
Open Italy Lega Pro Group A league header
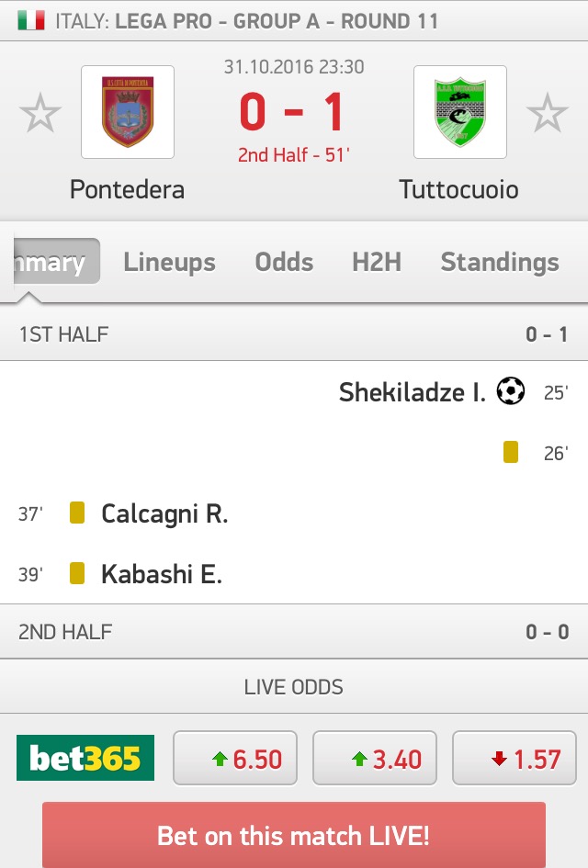point(246,20)
